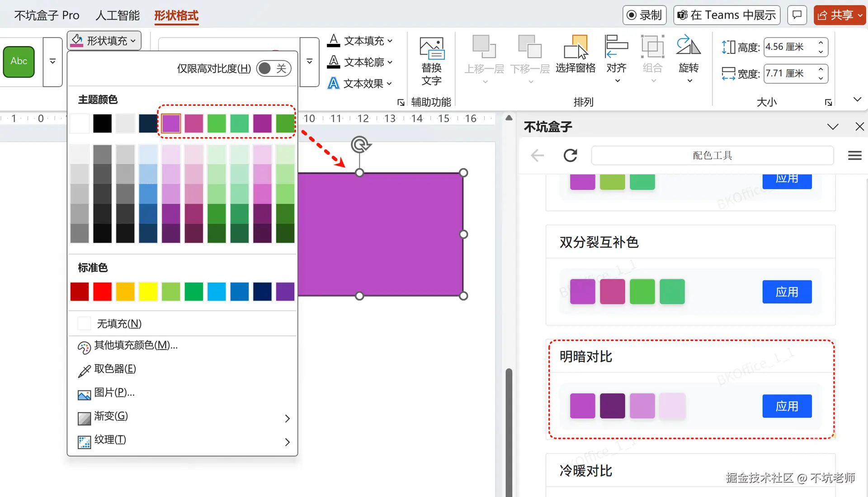The image size is (868, 497).
Task: Expand the Shape Fill (形状填充) dropdown
Action: tap(105, 41)
